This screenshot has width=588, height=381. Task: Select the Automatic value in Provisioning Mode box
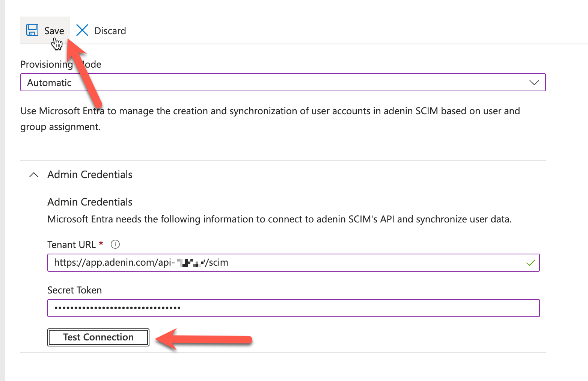(x=49, y=83)
